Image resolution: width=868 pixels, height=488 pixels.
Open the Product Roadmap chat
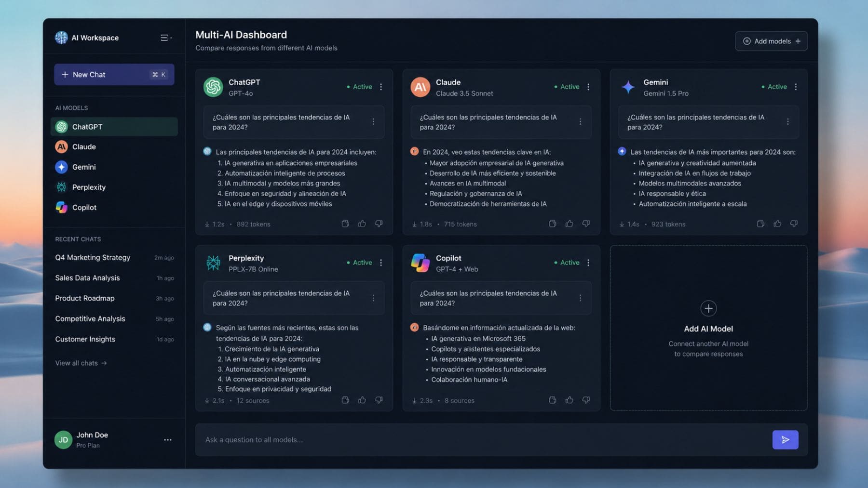click(x=114, y=298)
